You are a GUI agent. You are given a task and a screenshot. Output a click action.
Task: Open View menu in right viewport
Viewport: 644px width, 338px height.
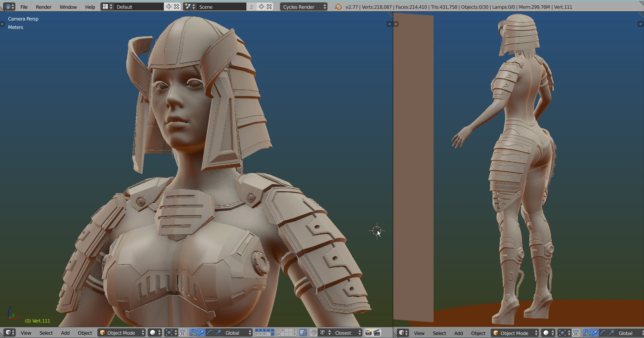pos(419,333)
